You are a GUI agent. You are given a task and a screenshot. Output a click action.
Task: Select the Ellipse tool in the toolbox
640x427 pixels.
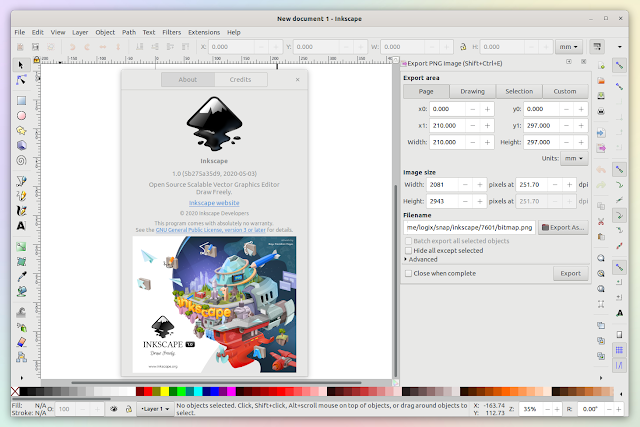pos(21,116)
